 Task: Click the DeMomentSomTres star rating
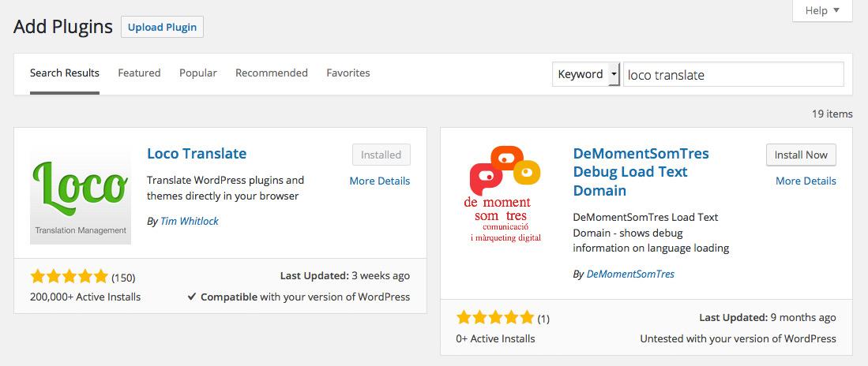point(495,317)
